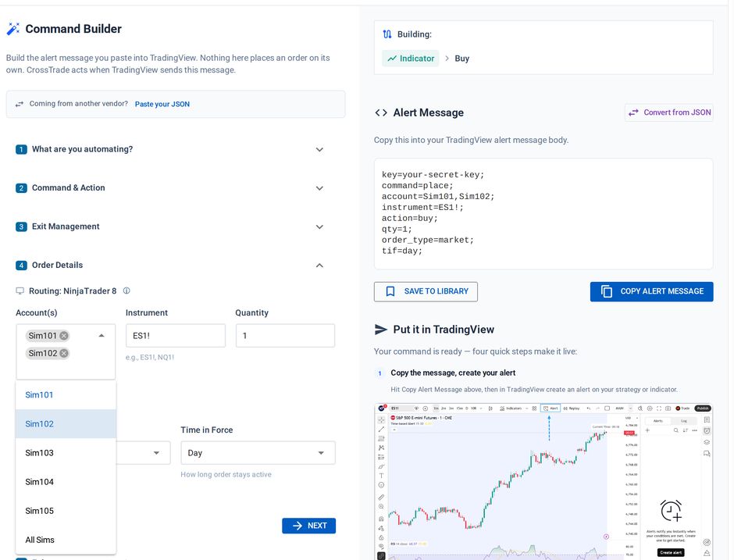This screenshot has height=560, width=734.
Task: Click the paper plane icon beside Put it in TradingView
Action: (381, 329)
